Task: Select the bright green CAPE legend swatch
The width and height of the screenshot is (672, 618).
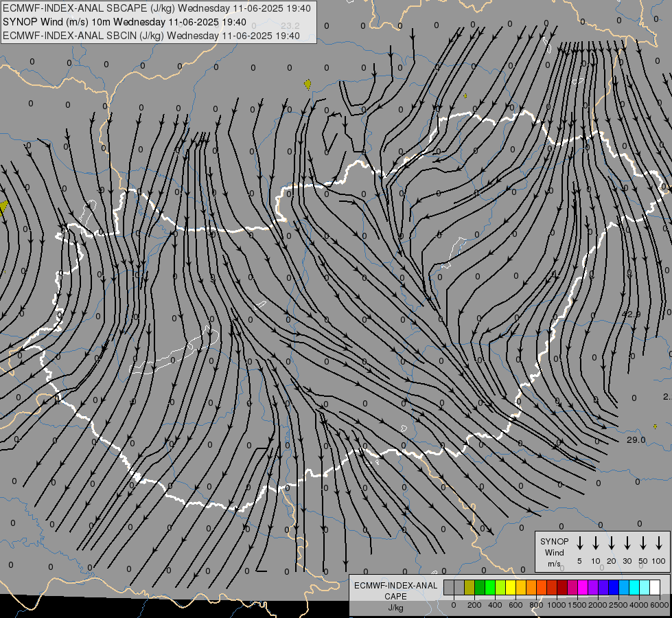Action: [490, 587]
